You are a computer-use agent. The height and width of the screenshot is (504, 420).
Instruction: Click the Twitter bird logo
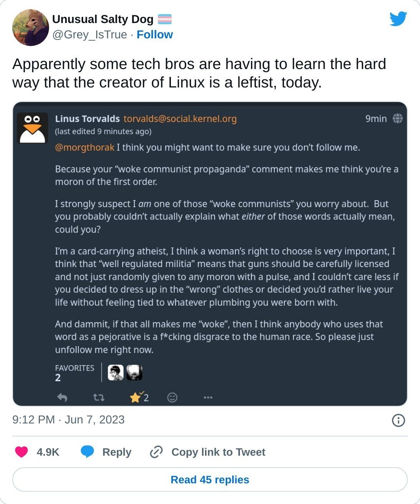[x=398, y=19]
